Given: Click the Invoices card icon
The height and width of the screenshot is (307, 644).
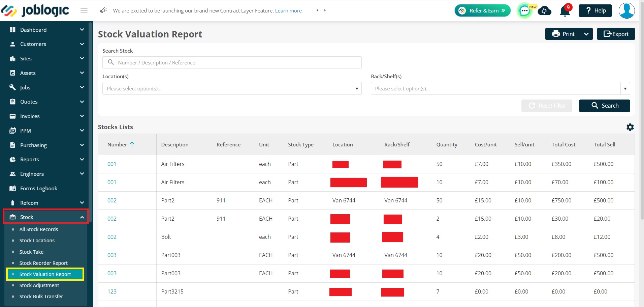Looking at the screenshot, I should [13, 116].
